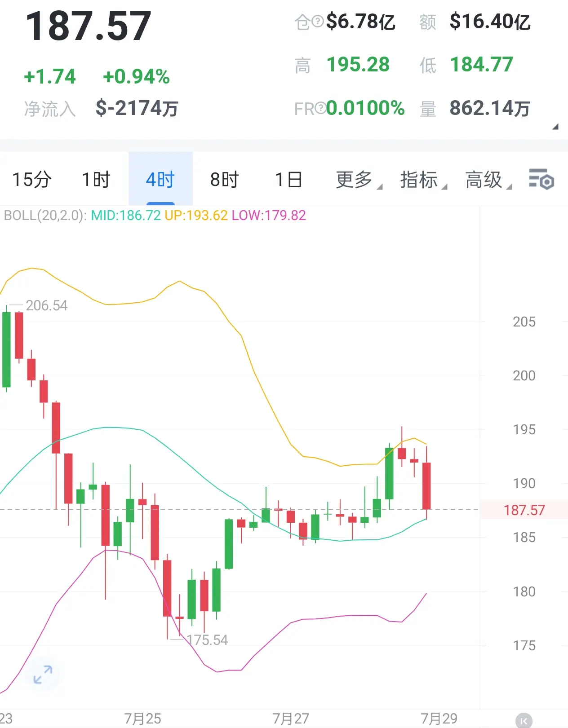
Task: Open the 高级 advanced dropdown
Action: 488,180
